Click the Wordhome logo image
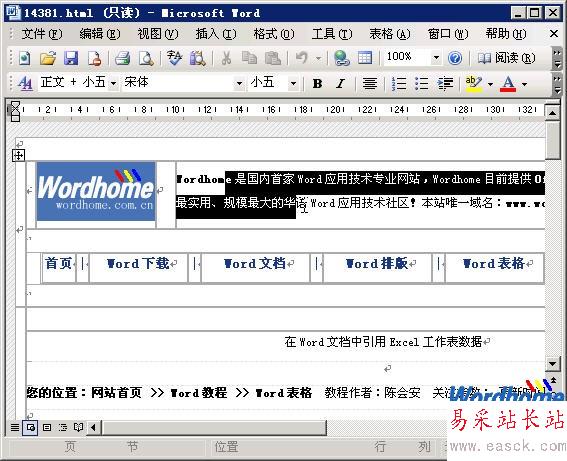Viewport: 567px width, 461px height. coord(96,191)
